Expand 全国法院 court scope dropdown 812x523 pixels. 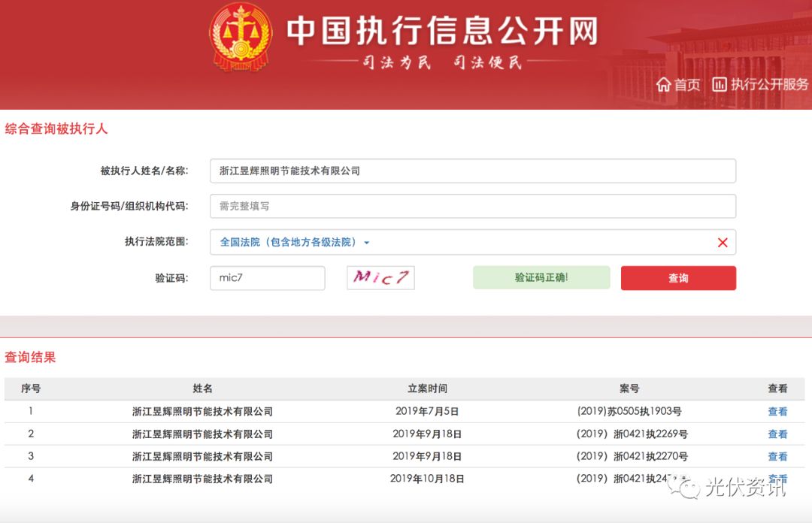[295, 243]
